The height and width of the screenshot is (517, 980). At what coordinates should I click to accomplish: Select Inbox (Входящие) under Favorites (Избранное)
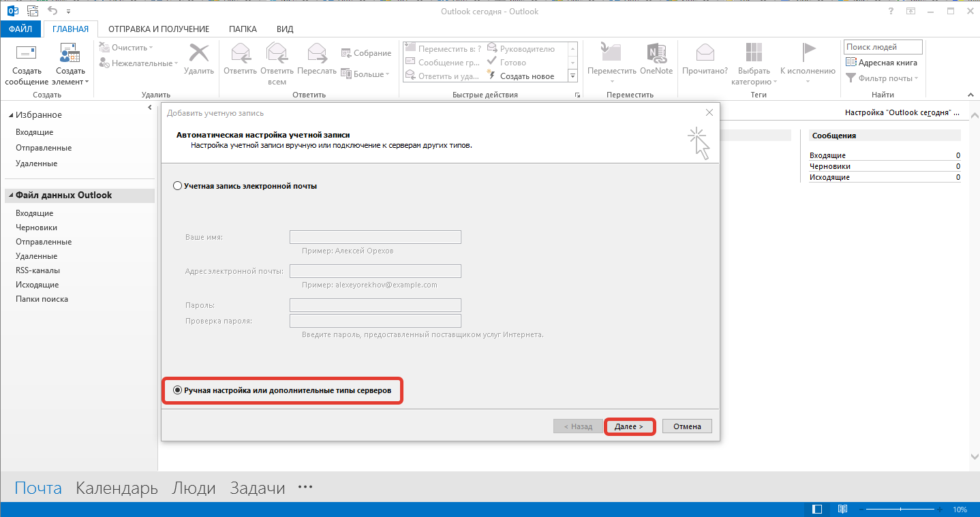pos(35,132)
